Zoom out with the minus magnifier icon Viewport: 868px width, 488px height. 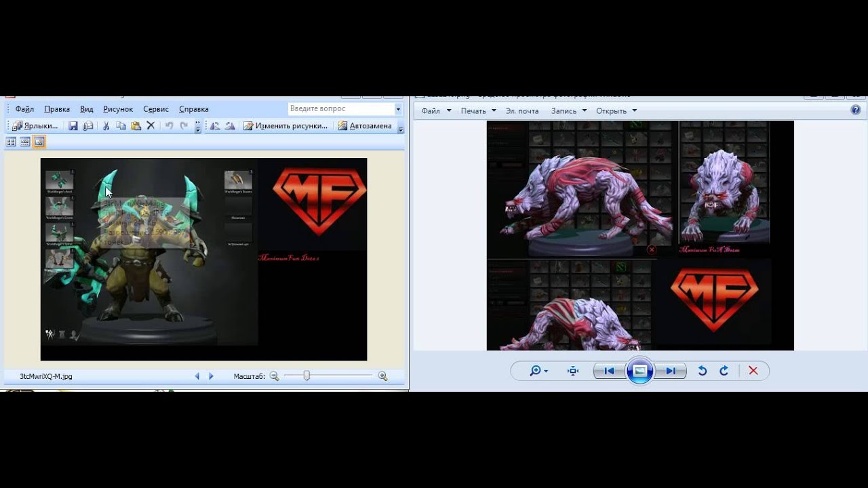[274, 376]
